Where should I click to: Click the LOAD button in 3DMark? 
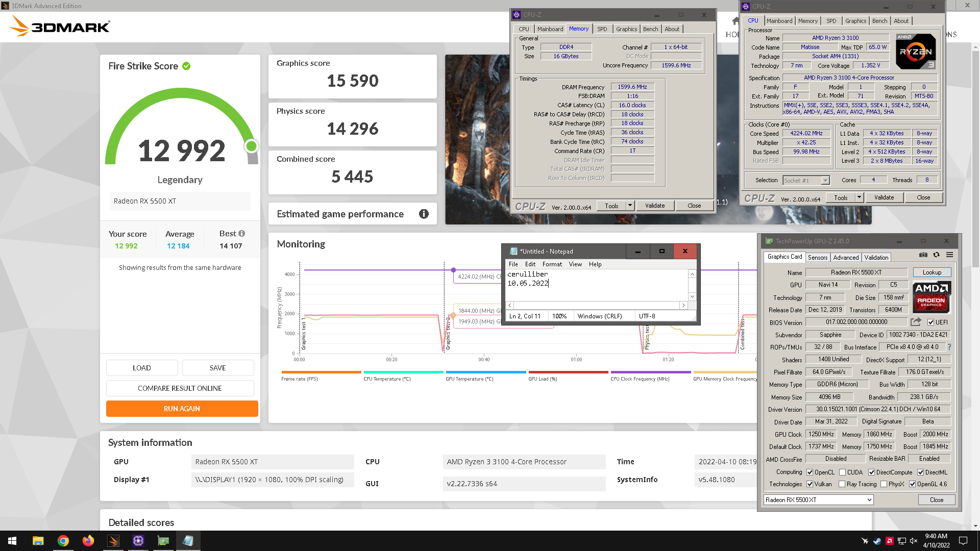(142, 368)
